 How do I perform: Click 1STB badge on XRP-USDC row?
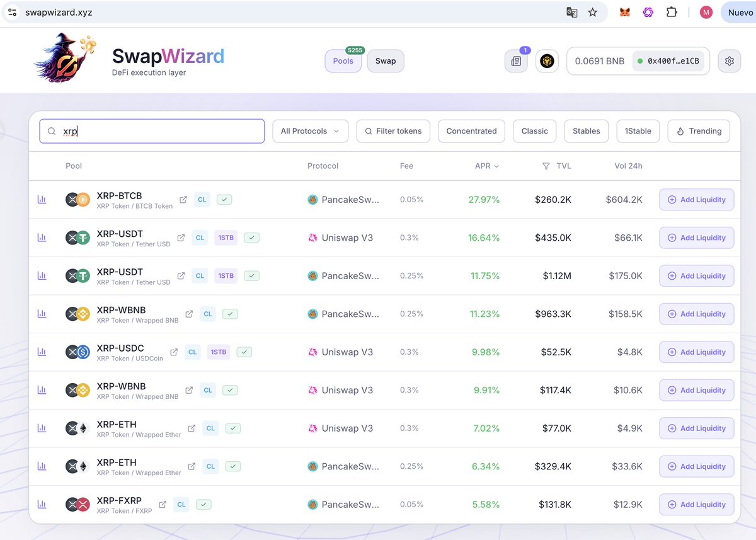[218, 352]
